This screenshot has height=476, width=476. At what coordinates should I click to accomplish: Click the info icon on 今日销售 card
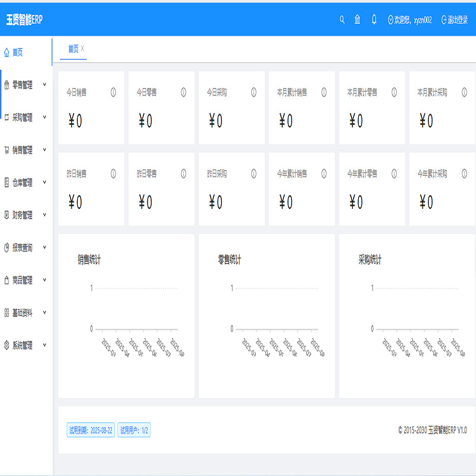113,92
